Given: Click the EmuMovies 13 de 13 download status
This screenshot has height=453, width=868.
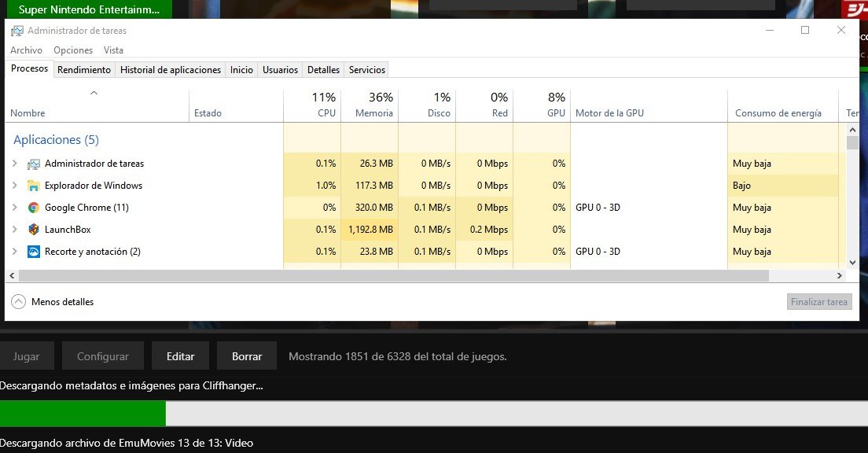Looking at the screenshot, I should click(x=127, y=443).
